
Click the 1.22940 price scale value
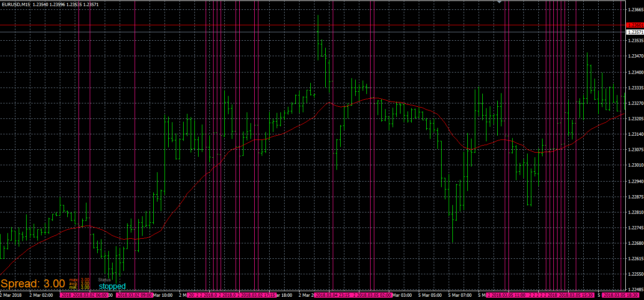pyautogui.click(x=635, y=181)
